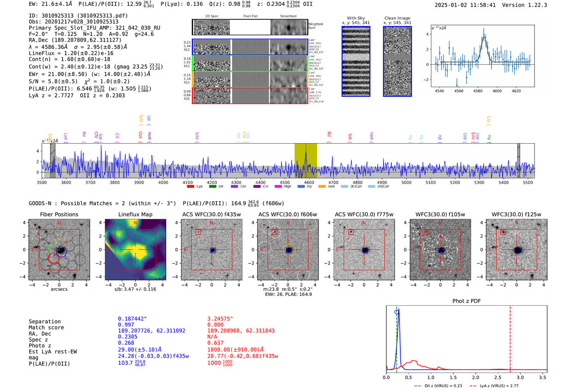
Task: Click the magenta MgII legend swatch
Action: (x=278, y=186)
